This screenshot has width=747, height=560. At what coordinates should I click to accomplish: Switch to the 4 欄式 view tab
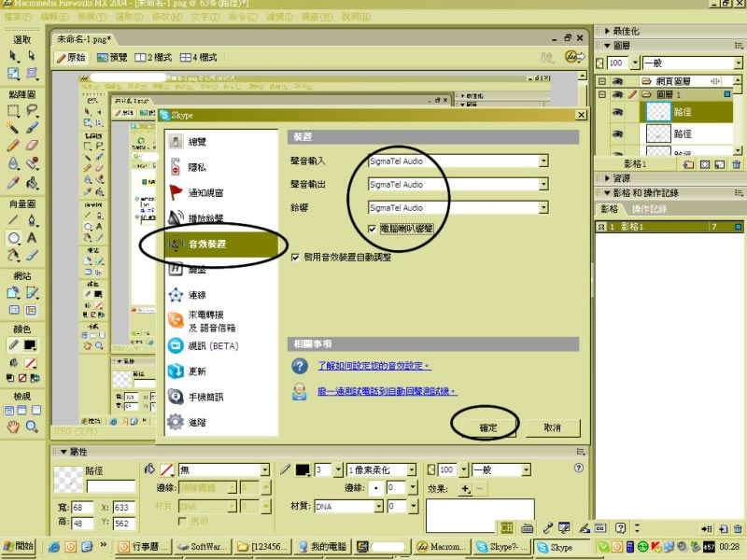198,58
